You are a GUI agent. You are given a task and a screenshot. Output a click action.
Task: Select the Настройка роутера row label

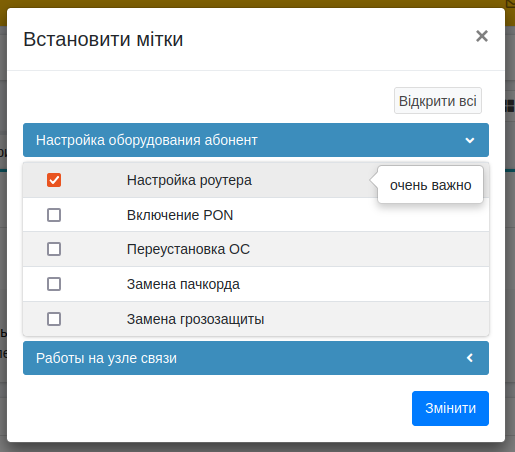[189, 180]
